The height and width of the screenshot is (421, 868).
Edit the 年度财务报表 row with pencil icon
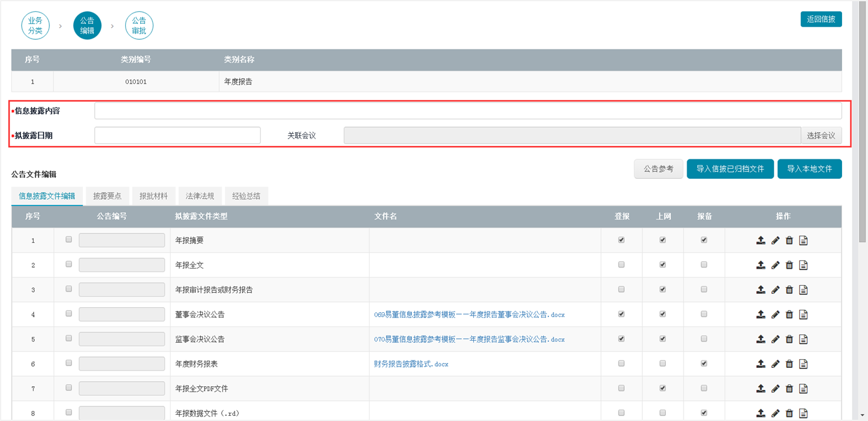(775, 363)
